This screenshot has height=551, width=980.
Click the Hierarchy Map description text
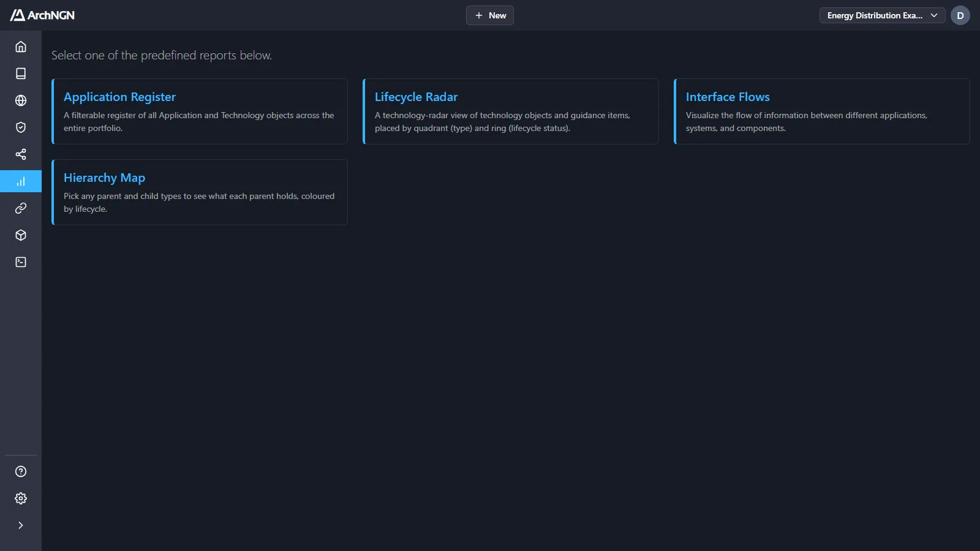pos(199,203)
